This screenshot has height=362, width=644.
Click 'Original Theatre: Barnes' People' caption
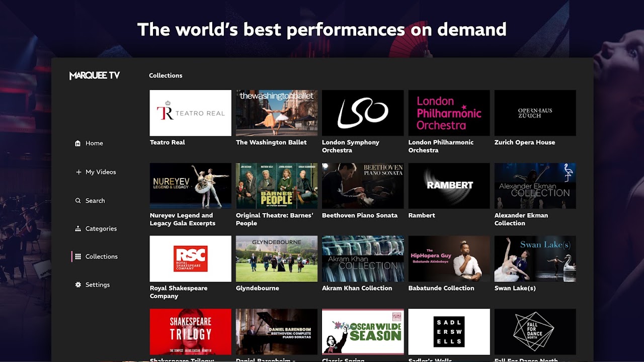point(275,219)
